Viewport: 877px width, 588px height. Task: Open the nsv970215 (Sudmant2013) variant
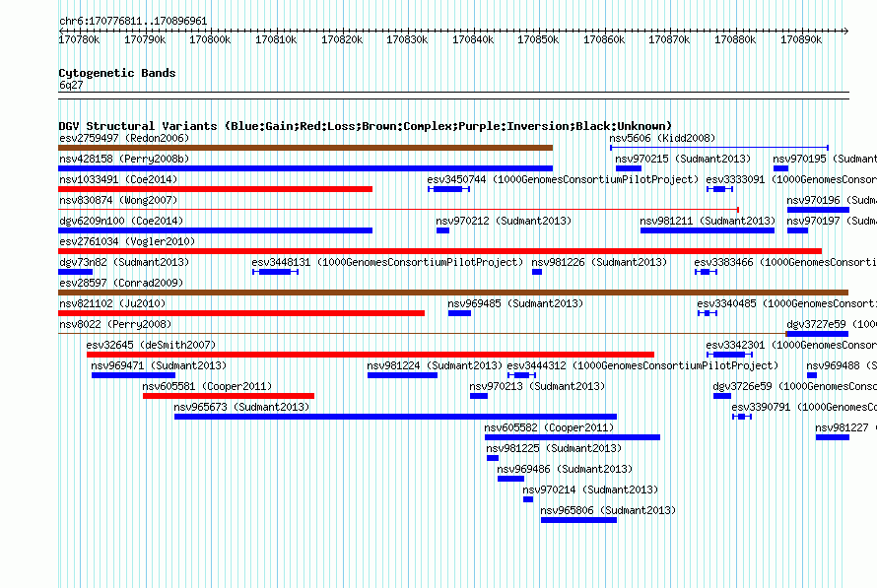[683, 159]
